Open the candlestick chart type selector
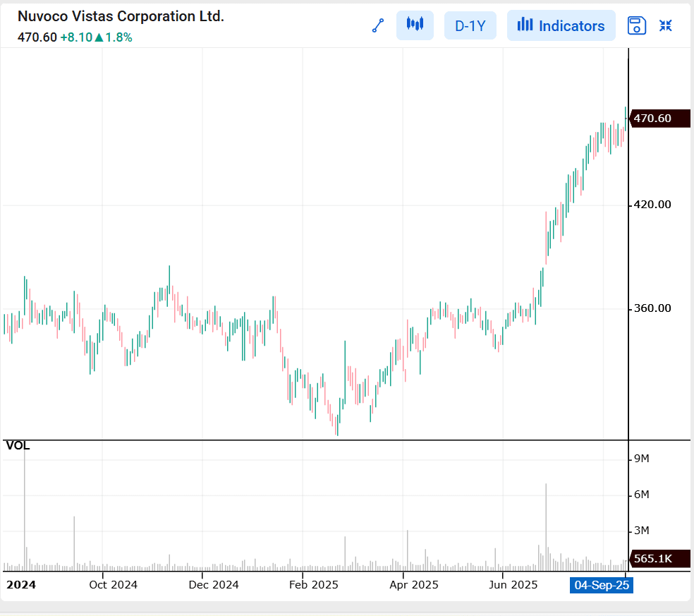Viewport: 694px width, 616px height. [x=415, y=25]
